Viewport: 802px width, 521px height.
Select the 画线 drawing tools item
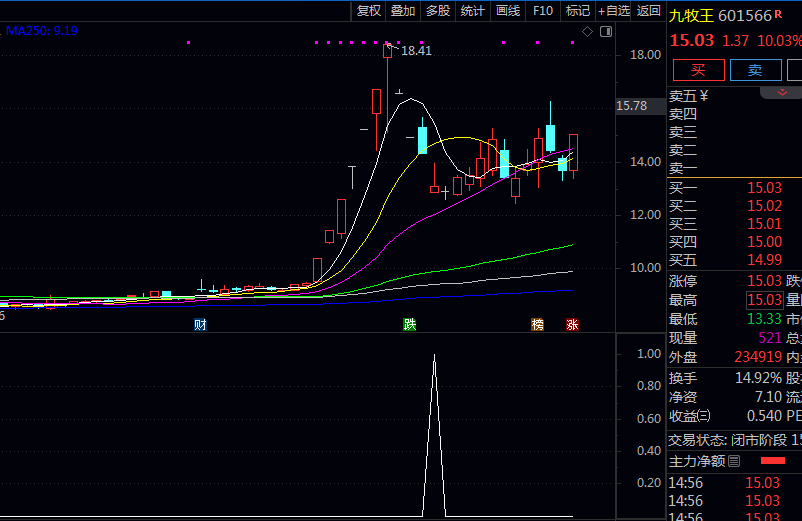[x=508, y=11]
